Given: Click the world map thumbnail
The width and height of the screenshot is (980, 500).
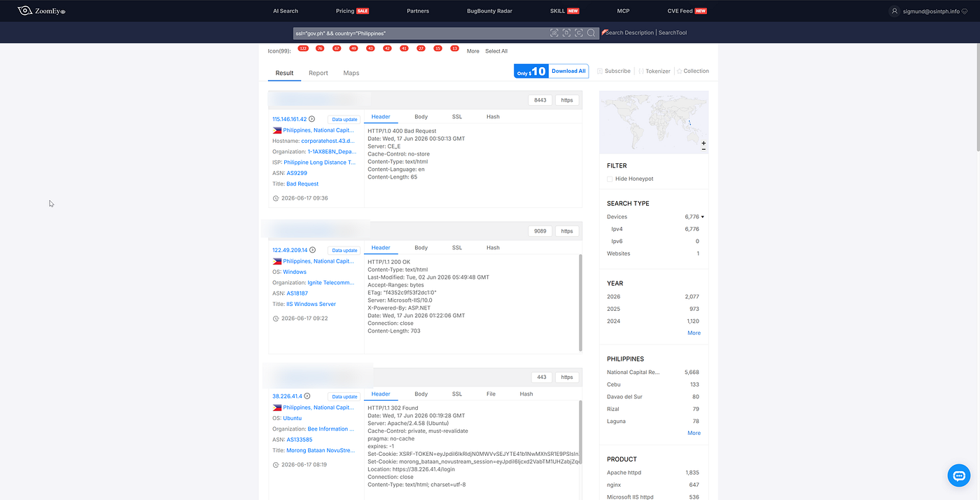Looking at the screenshot, I should (x=654, y=122).
